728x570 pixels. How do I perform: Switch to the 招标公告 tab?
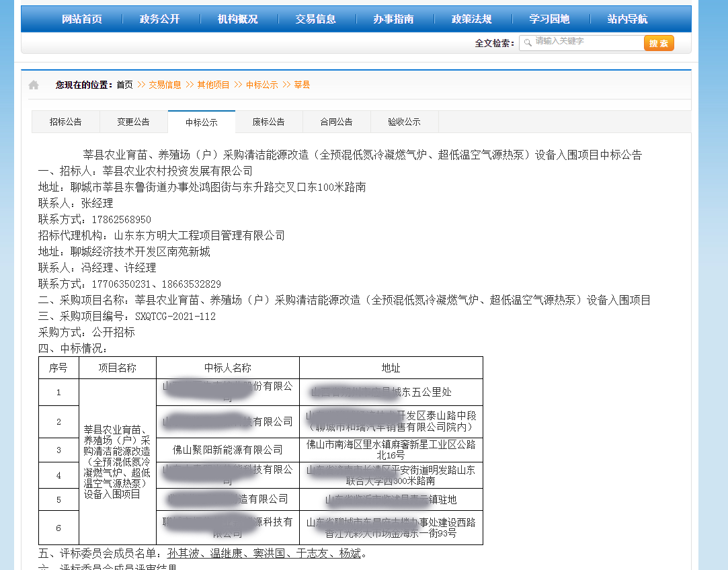point(66,122)
